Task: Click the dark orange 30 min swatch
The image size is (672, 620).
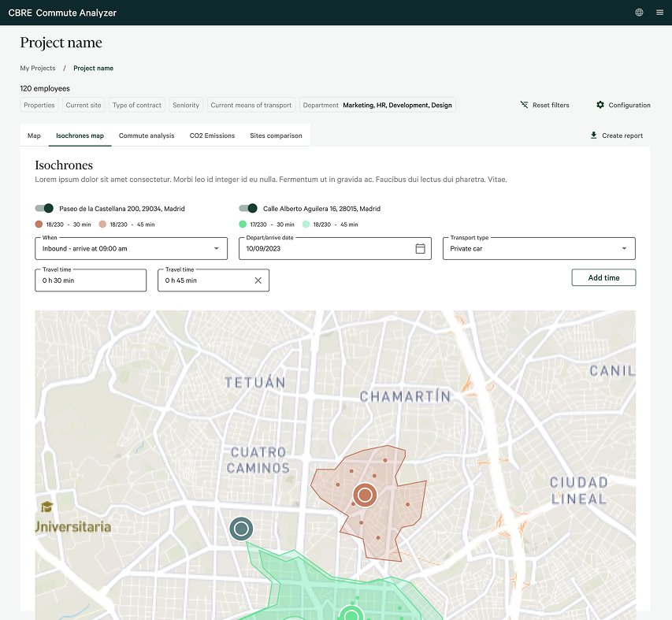Action: coord(39,224)
